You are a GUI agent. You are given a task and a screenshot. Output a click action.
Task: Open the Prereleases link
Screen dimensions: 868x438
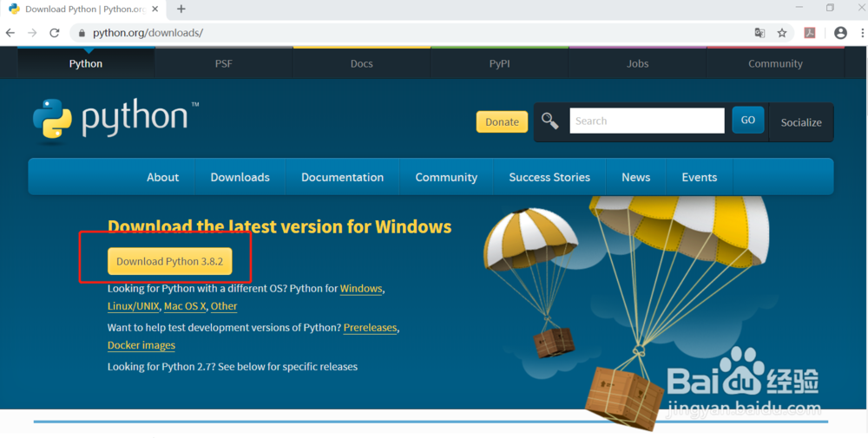pyautogui.click(x=371, y=328)
